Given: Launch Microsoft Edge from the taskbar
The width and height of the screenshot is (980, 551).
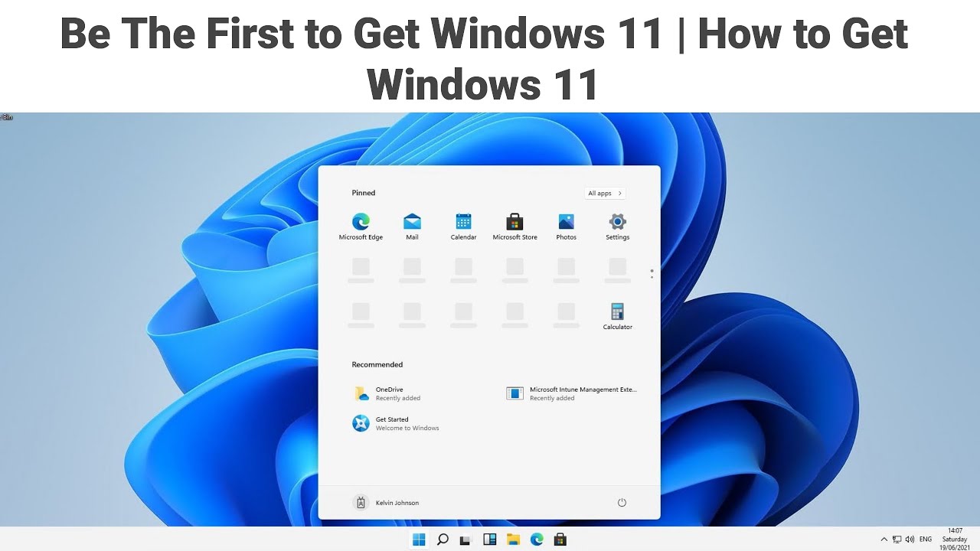Looking at the screenshot, I should point(537,540).
